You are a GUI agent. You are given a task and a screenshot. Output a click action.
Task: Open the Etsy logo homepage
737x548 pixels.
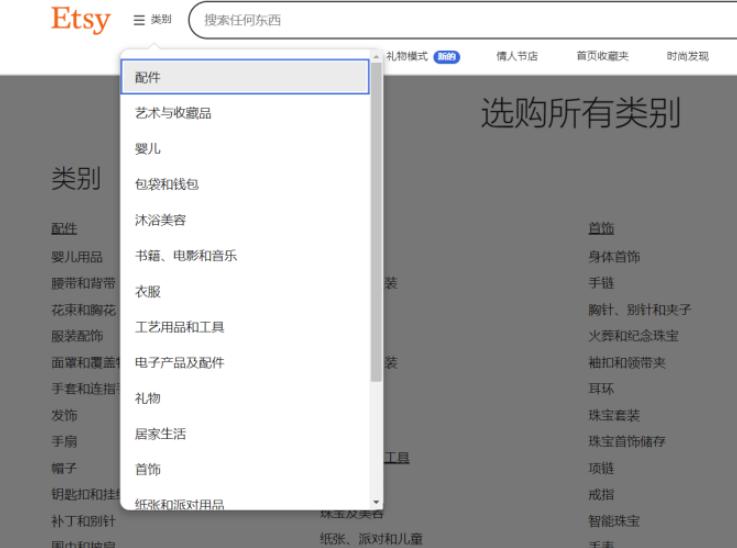click(x=80, y=20)
